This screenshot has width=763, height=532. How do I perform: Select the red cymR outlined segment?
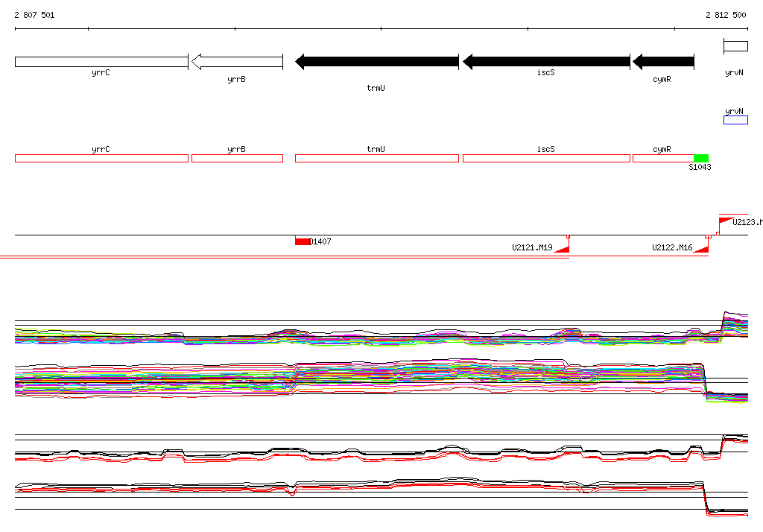pyautogui.click(x=663, y=158)
